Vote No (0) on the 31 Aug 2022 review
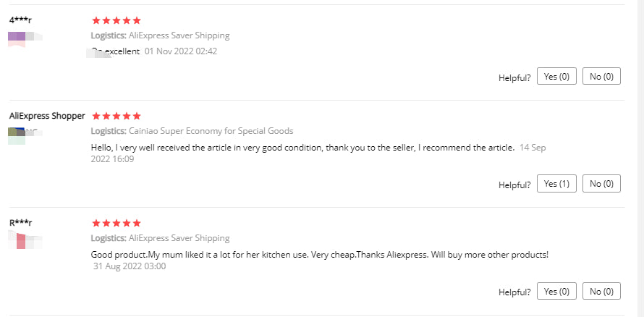644x317 pixels. [x=601, y=291]
